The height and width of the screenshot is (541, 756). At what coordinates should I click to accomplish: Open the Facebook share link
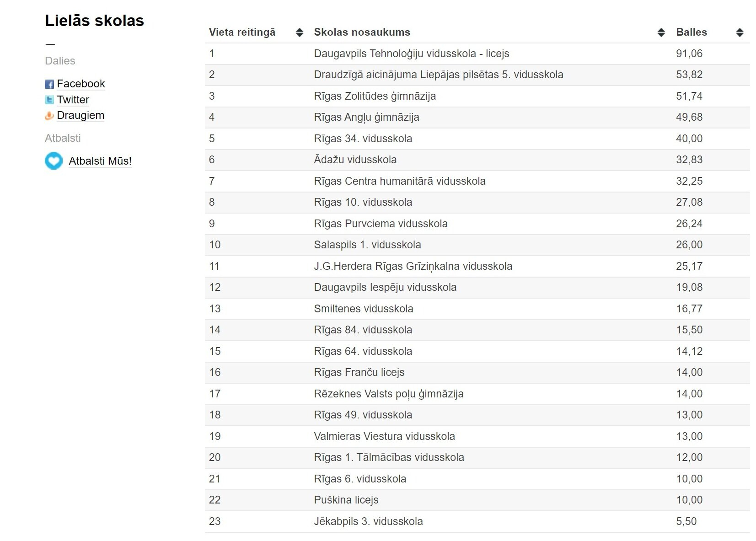pyautogui.click(x=81, y=84)
